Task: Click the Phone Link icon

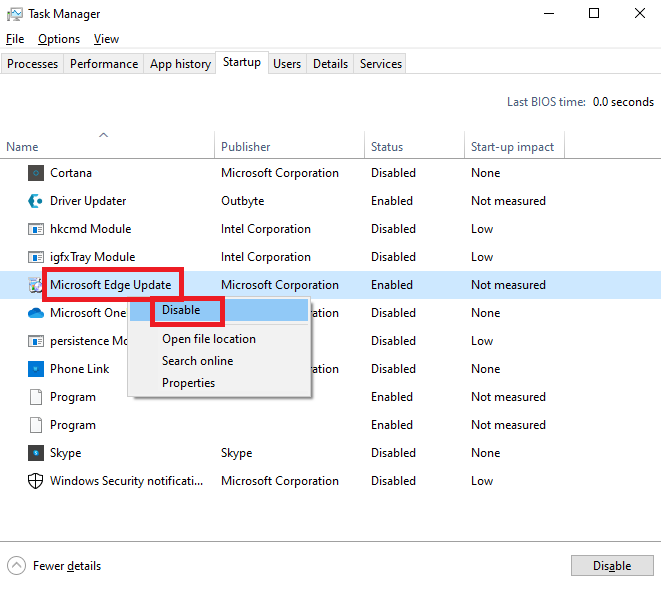Action: 36,369
